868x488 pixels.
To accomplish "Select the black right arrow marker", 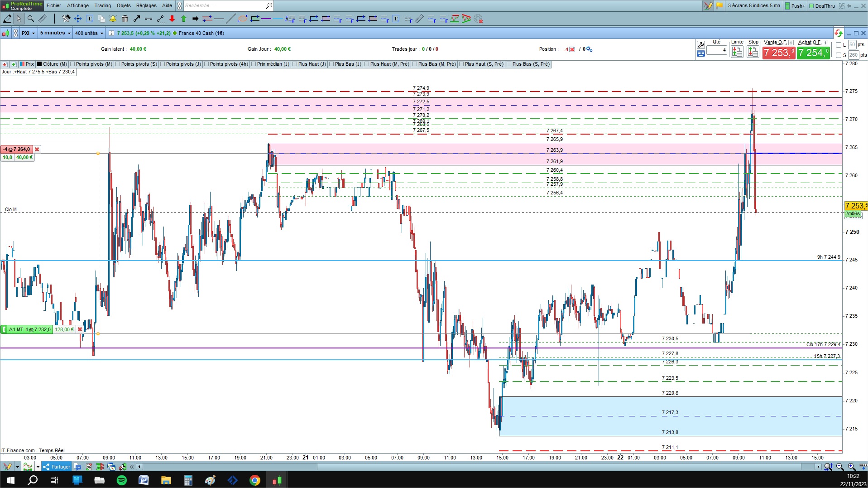I will [196, 19].
